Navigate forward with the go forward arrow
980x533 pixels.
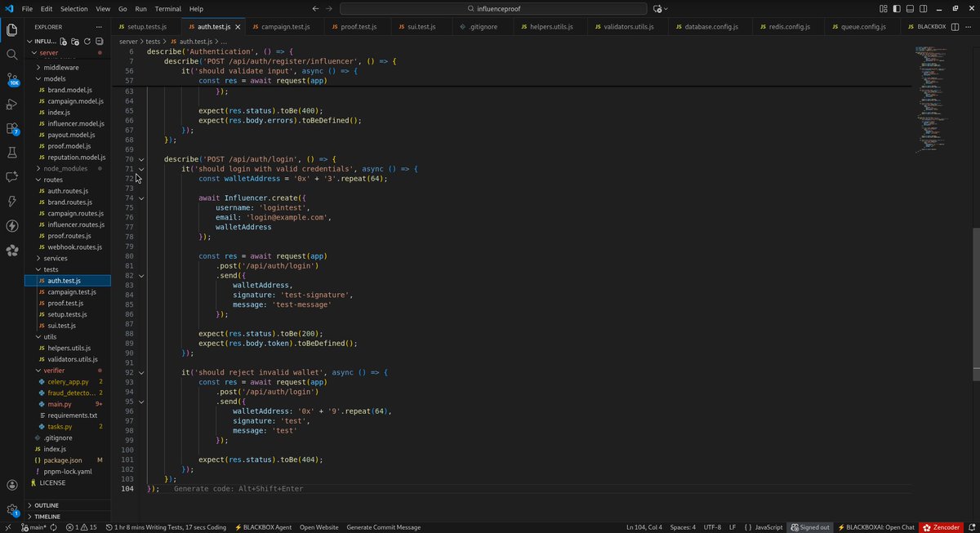(x=331, y=9)
